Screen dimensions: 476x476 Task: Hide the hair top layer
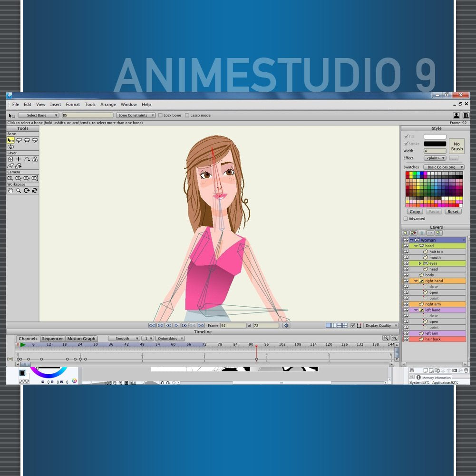(406, 252)
